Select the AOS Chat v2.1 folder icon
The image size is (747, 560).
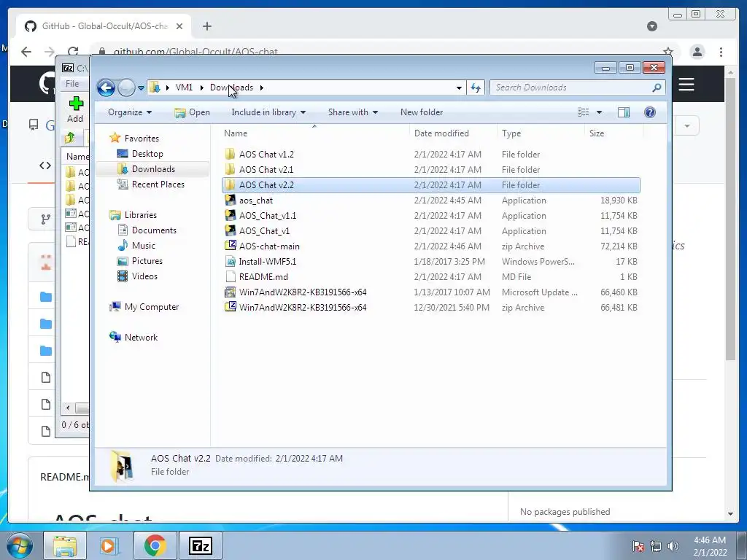(x=230, y=169)
